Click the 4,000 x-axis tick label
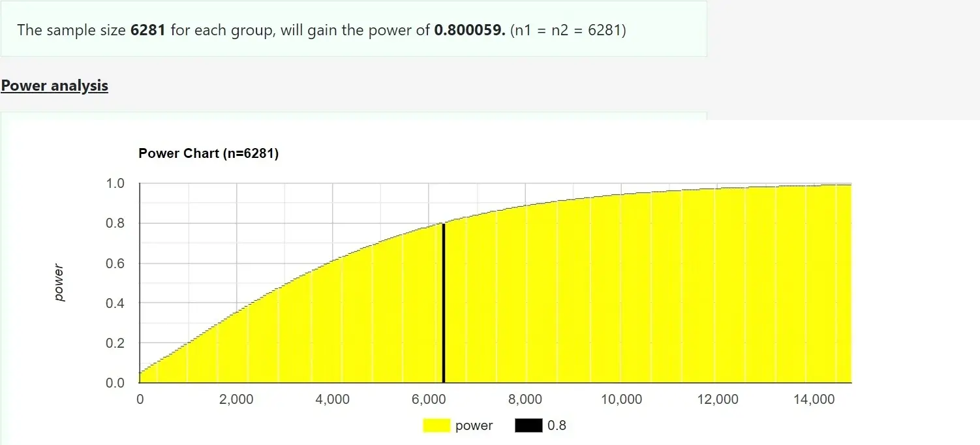The image size is (980, 445). pyautogui.click(x=332, y=399)
